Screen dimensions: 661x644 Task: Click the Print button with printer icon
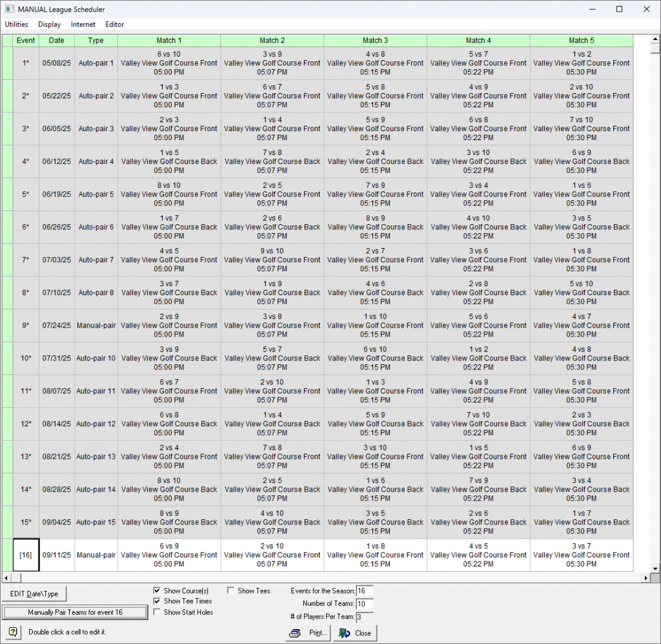308,633
